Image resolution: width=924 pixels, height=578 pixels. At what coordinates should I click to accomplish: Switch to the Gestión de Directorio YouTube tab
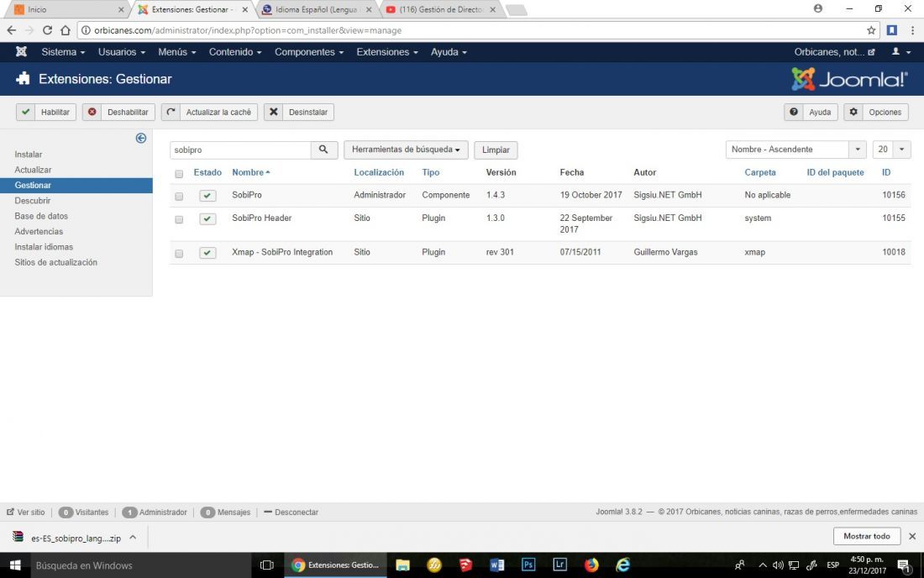[x=441, y=9]
